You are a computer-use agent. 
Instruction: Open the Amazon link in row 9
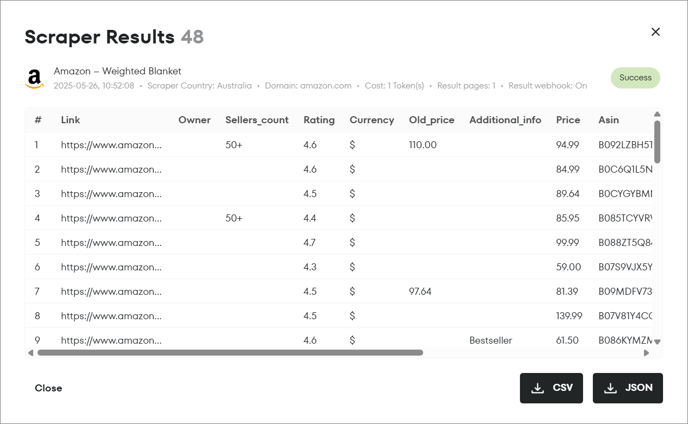111,340
